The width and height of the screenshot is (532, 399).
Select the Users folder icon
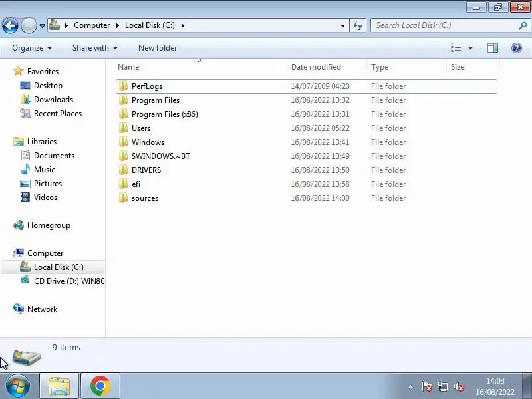pos(123,128)
